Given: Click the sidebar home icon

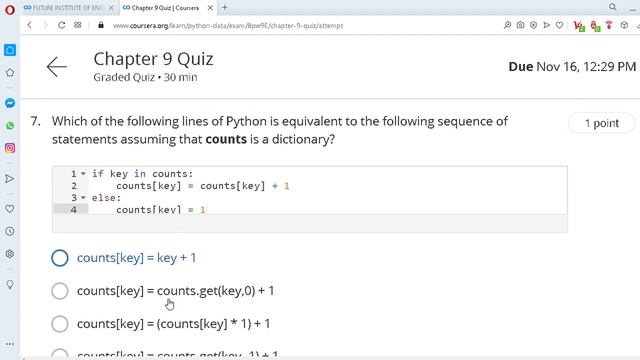Looking at the screenshot, I should tap(10, 50).
